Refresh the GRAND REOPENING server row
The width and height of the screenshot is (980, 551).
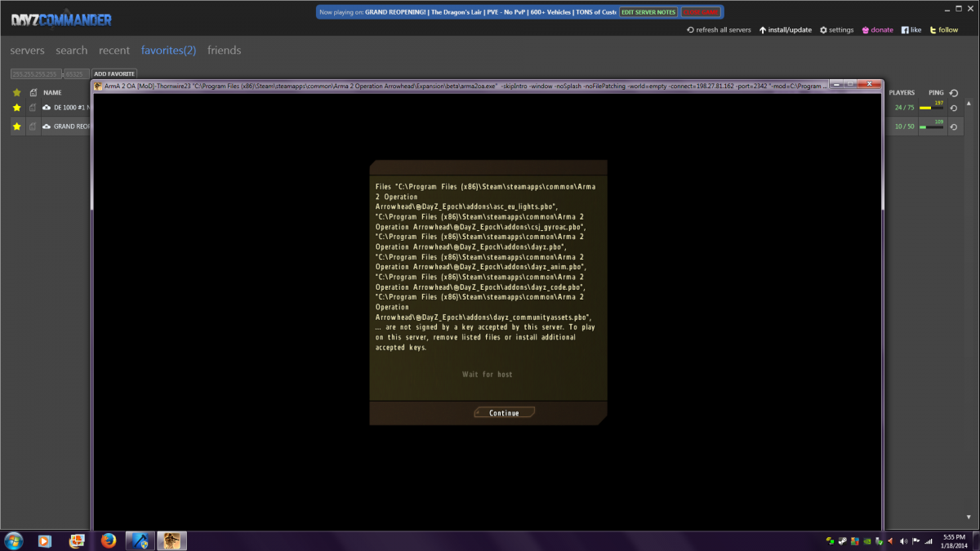pyautogui.click(x=953, y=127)
